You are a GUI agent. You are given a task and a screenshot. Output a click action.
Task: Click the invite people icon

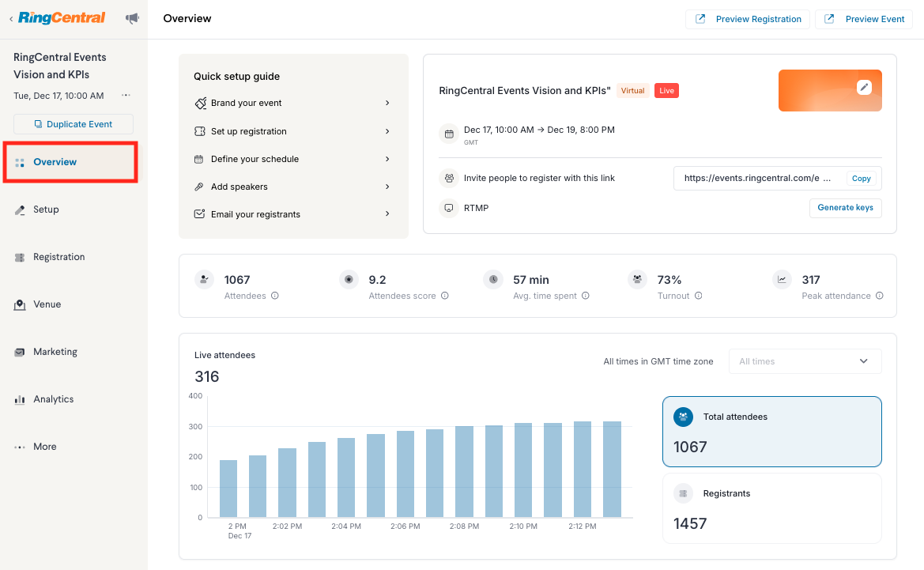pos(449,178)
